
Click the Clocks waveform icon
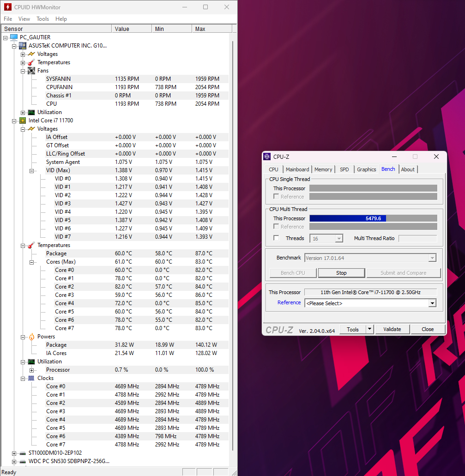31,378
